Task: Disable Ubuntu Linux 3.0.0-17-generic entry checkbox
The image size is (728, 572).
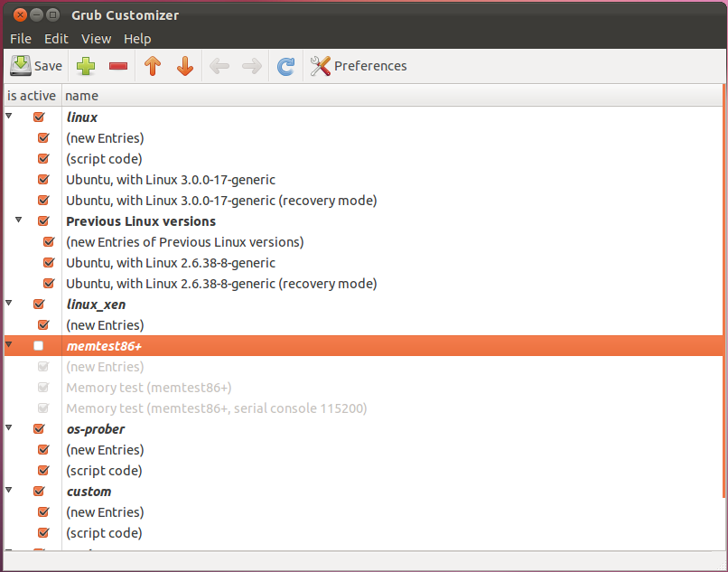Action: click(43, 179)
